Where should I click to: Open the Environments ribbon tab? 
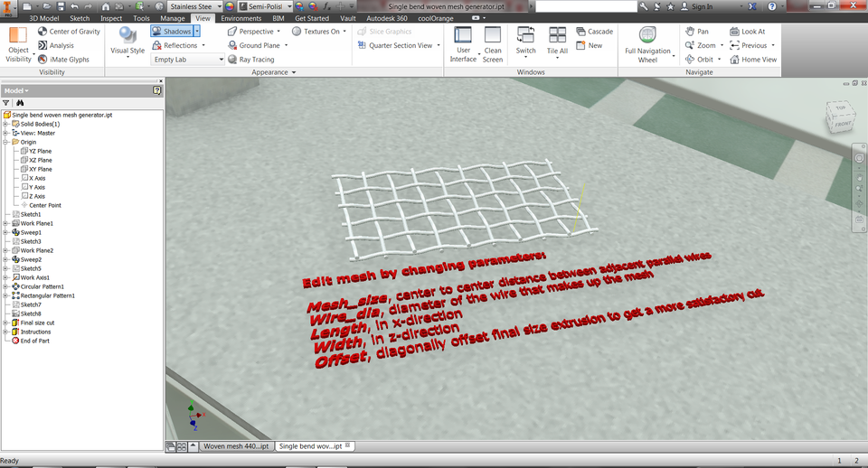241,18
